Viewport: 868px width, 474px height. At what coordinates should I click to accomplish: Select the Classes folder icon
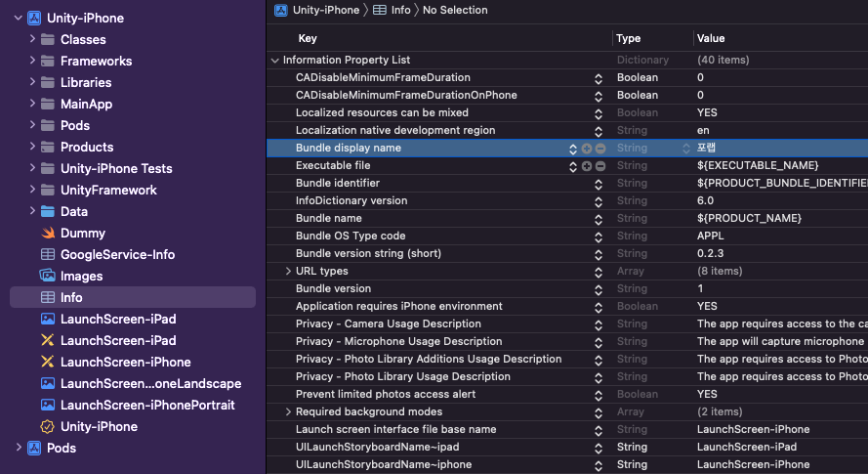[x=48, y=39]
